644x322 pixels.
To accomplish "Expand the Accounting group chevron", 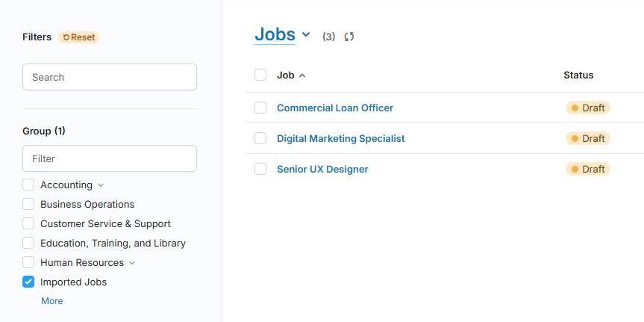I will click(x=101, y=185).
